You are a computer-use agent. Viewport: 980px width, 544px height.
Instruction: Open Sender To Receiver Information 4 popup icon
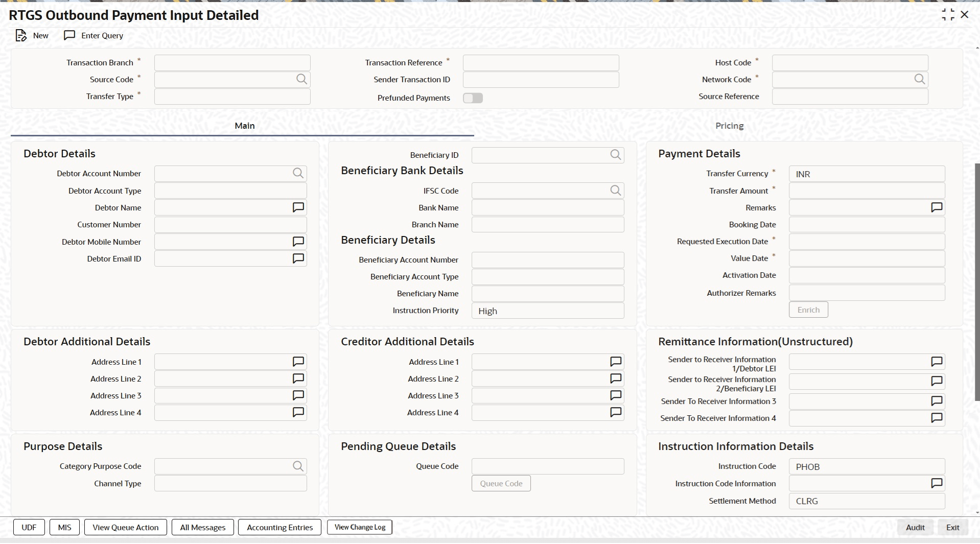click(937, 418)
